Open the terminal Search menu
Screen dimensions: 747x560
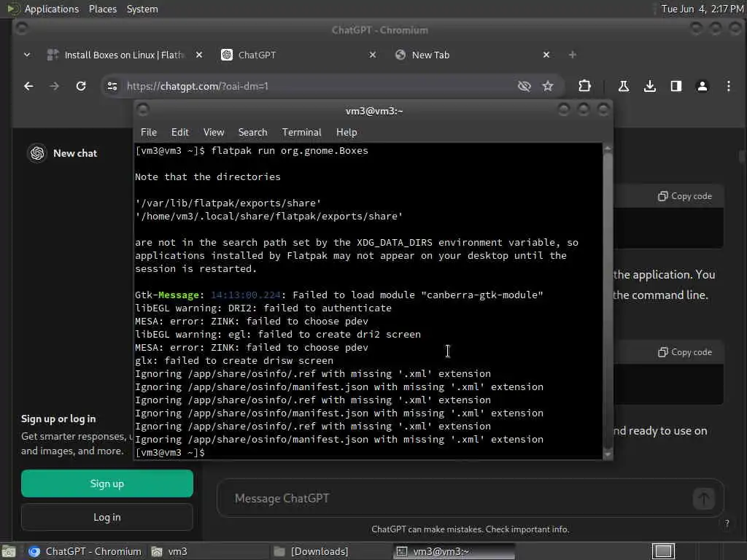pos(252,133)
